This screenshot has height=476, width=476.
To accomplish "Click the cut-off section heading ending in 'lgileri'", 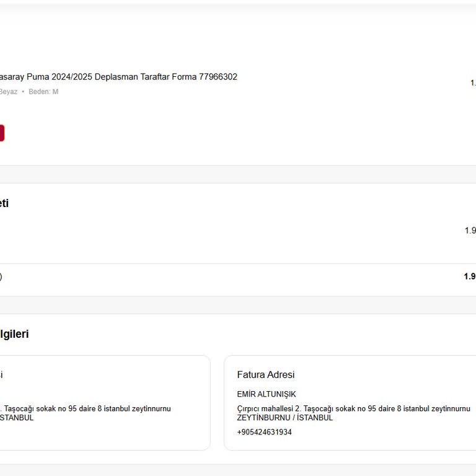I will [x=14, y=334].
